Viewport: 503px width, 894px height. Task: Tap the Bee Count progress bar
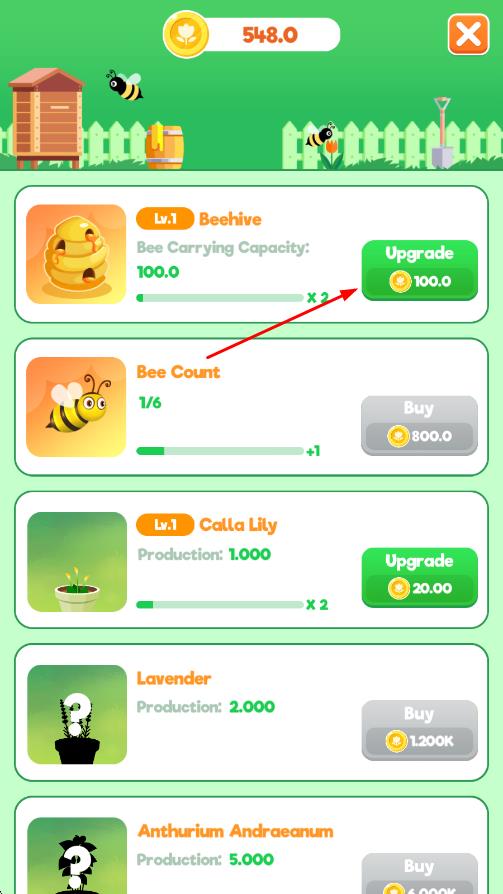click(x=220, y=451)
